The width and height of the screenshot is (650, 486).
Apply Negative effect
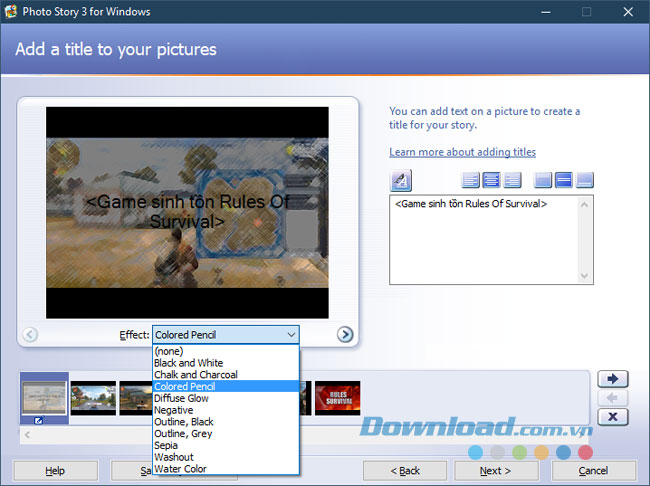[x=226, y=410]
